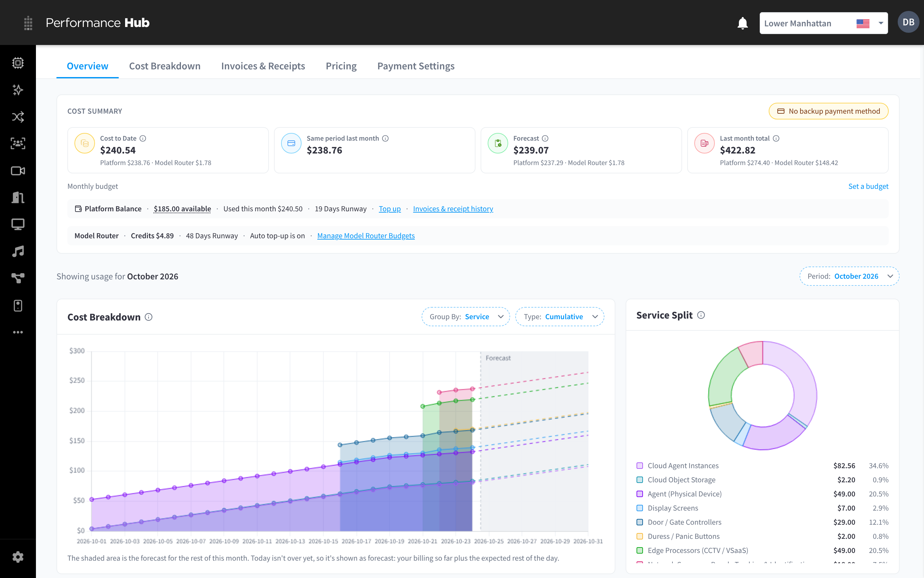Click the Last month total $422.82 value

pos(737,150)
